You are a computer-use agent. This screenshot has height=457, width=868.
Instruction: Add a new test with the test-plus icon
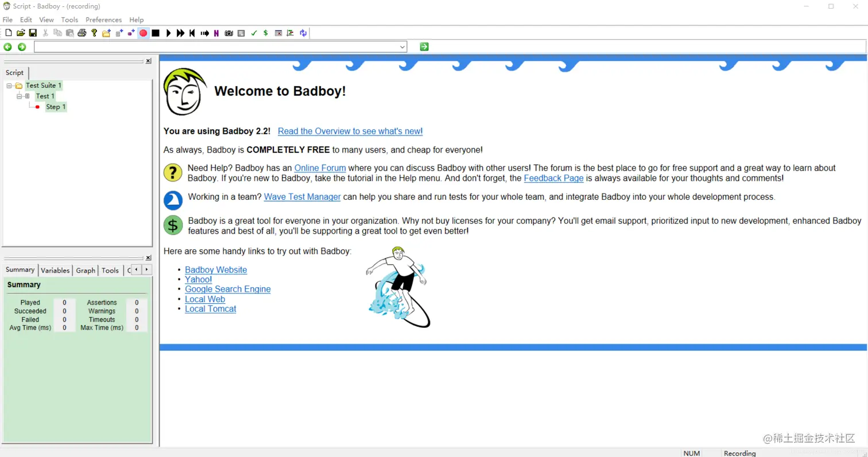pyautogui.click(x=119, y=33)
